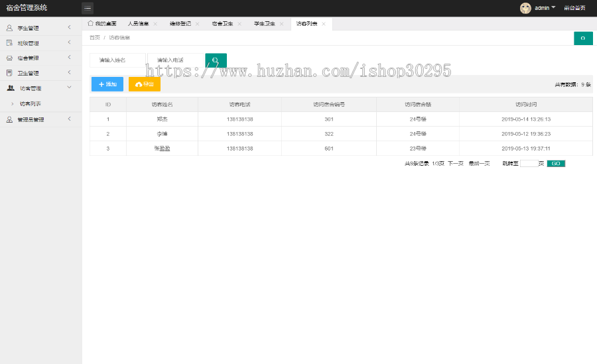Screen dimensions: 597x364
Task: Click the 宿舍管理 sidebar icon
Action: 9,58
